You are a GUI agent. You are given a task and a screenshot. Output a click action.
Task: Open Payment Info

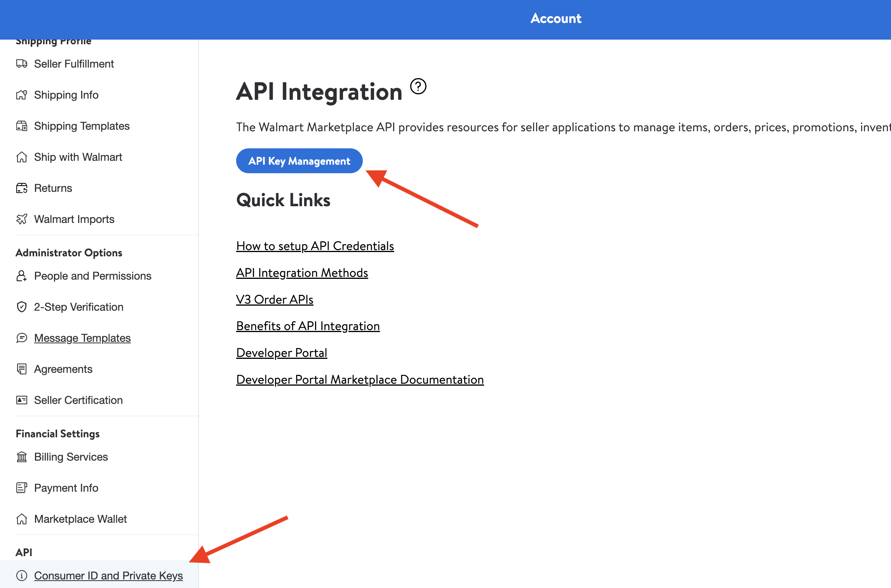point(66,488)
